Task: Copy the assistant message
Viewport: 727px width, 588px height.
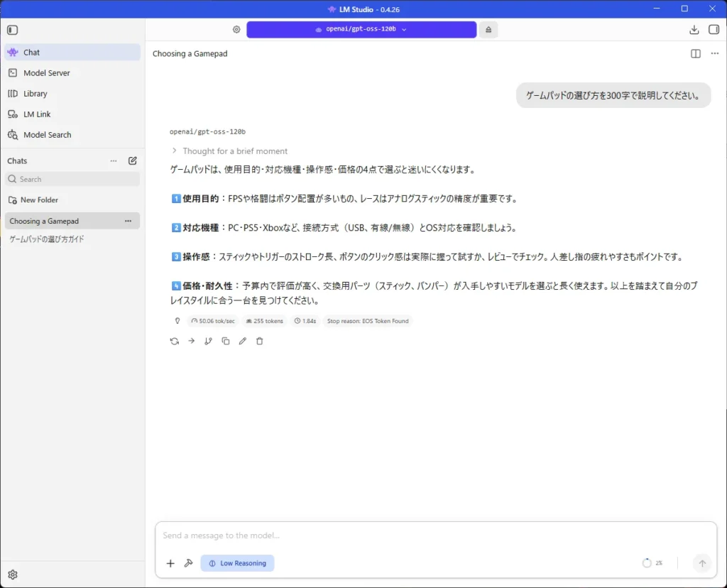Action: click(225, 342)
